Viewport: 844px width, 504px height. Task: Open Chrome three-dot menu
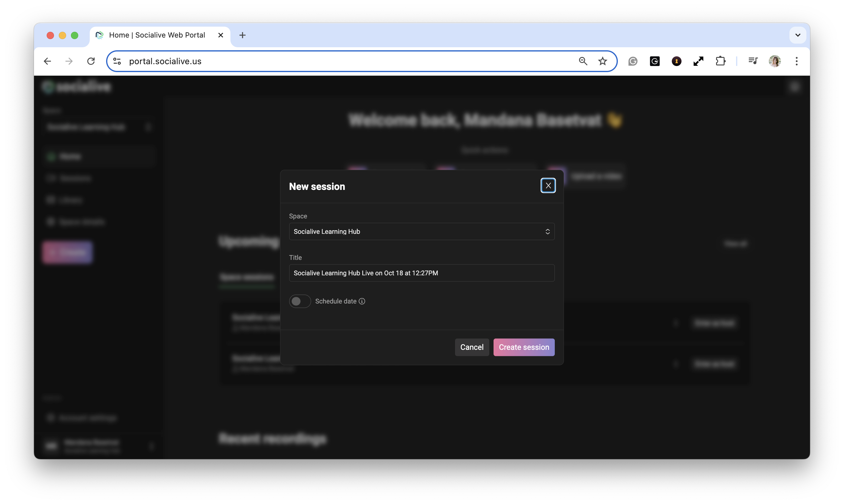(x=796, y=61)
